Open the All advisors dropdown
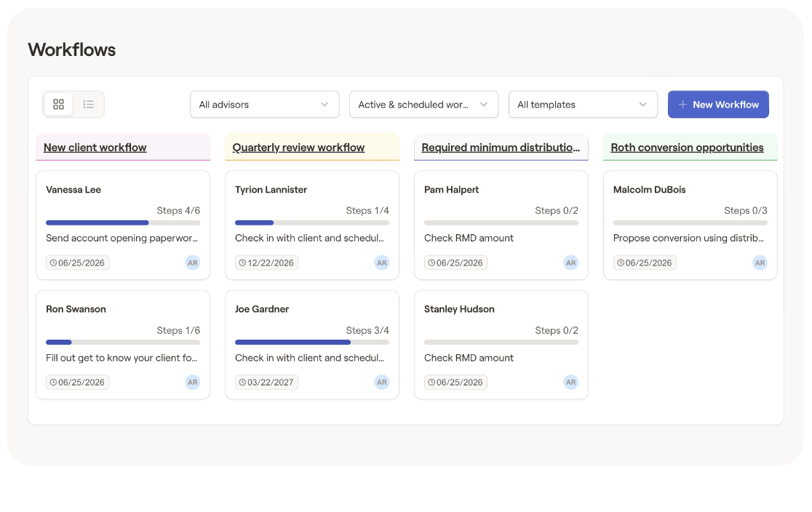The image size is (812, 512). tap(265, 105)
